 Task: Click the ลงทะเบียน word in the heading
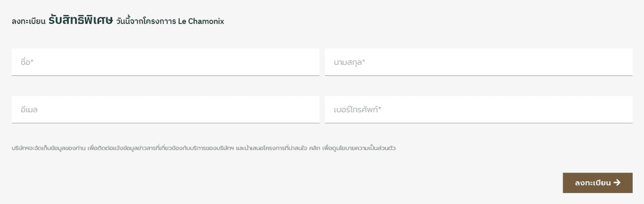point(29,22)
